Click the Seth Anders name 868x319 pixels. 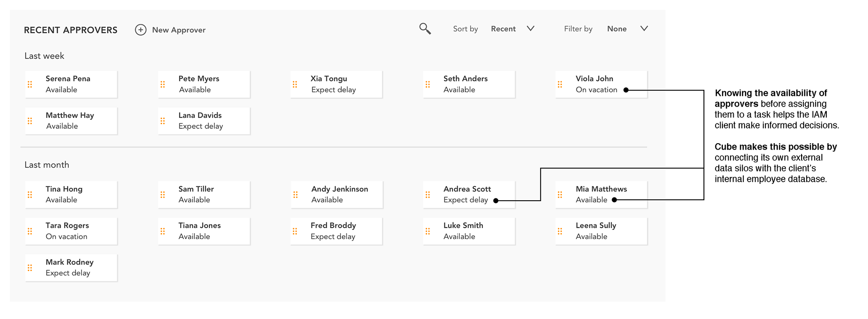click(x=466, y=79)
